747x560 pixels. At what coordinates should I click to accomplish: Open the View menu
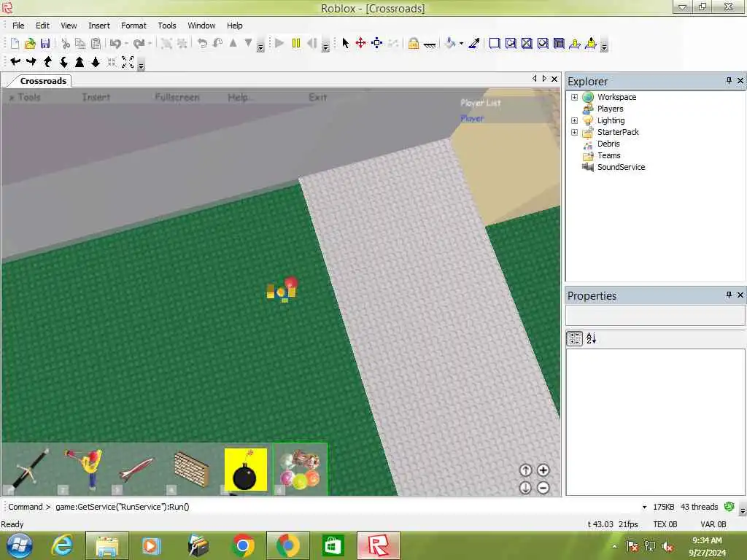(x=69, y=26)
